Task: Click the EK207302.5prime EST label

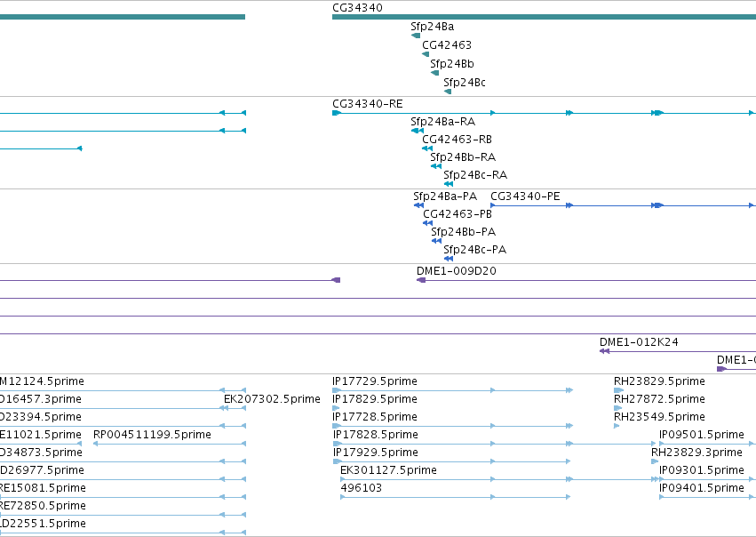Action: click(x=272, y=399)
